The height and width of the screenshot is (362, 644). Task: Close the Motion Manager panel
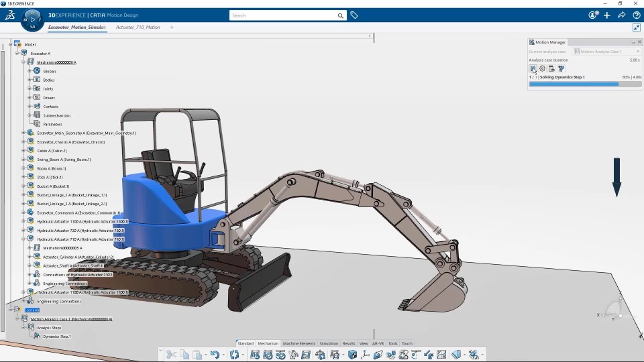point(639,42)
